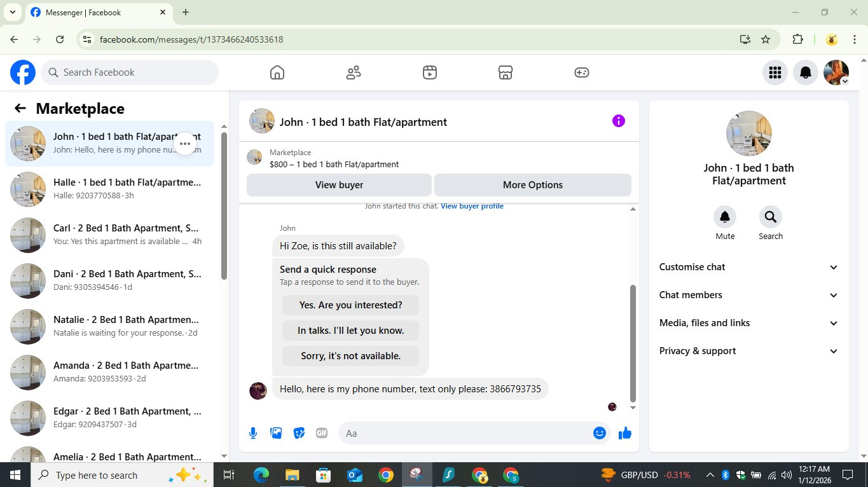Open Windows Start menu

[15, 475]
